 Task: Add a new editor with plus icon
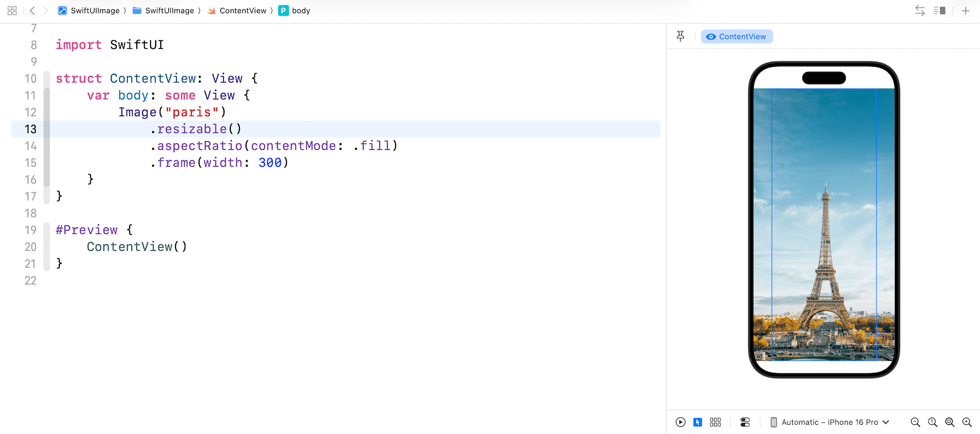click(x=965, y=11)
